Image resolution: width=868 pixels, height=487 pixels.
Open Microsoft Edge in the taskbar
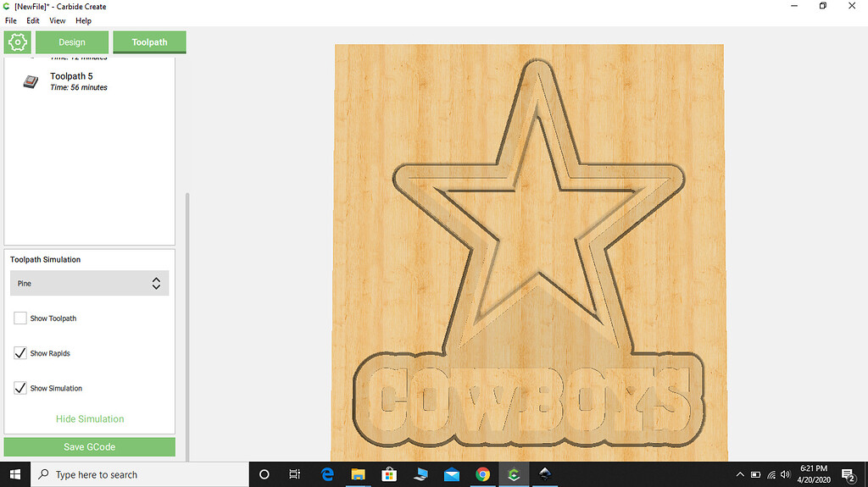pos(327,474)
